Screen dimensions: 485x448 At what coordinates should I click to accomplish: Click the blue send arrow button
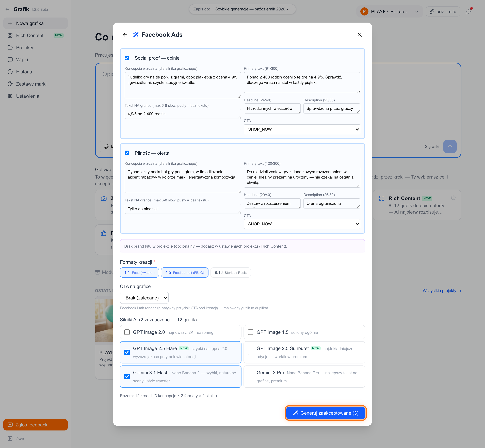point(450,146)
